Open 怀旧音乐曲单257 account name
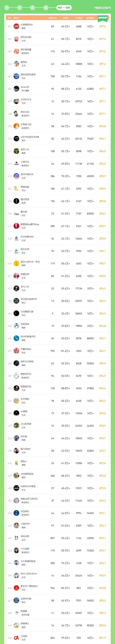The height and width of the screenshot is (644, 115). (x=29, y=299)
